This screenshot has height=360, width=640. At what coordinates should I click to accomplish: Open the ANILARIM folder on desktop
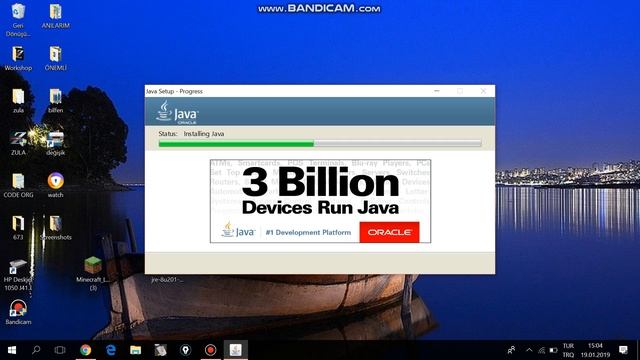56,16
